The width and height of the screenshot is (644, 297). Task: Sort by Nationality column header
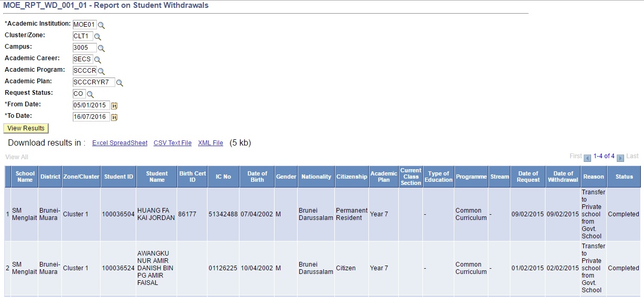(x=316, y=177)
